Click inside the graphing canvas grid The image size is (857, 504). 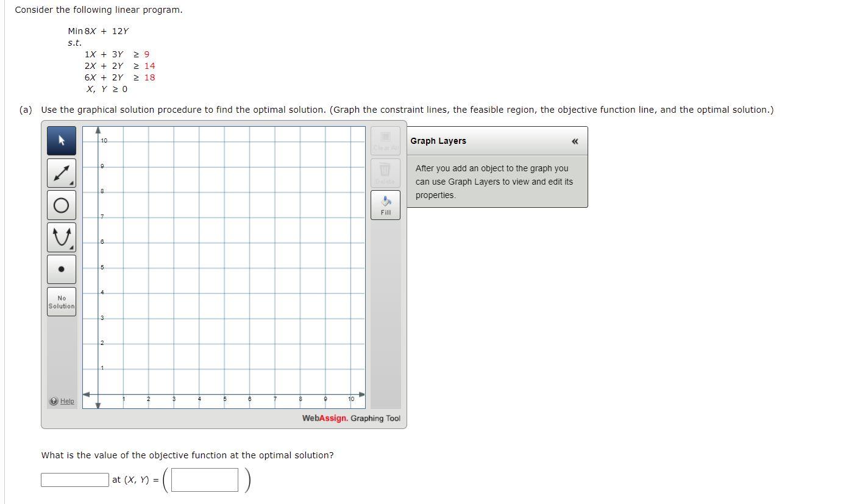point(226,262)
